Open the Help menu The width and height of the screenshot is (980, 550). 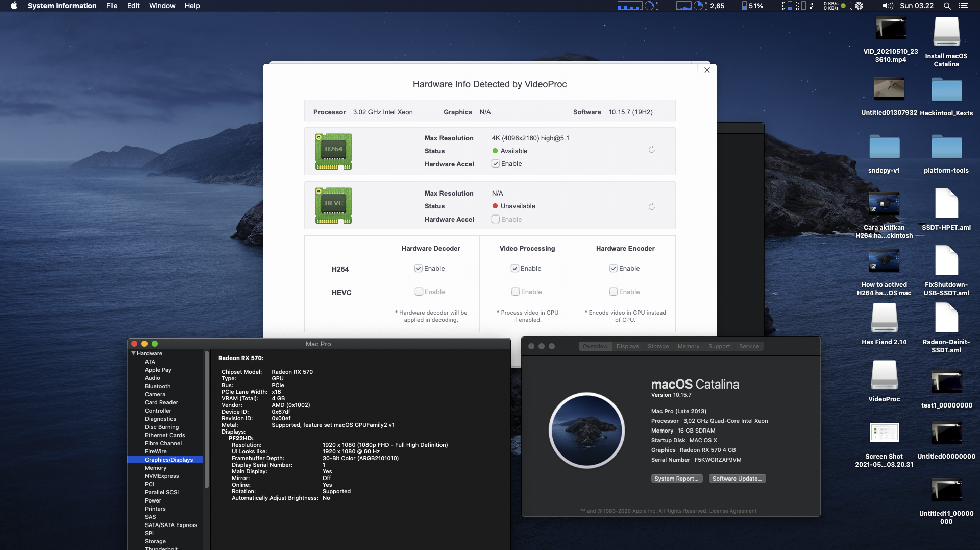pyautogui.click(x=192, y=6)
